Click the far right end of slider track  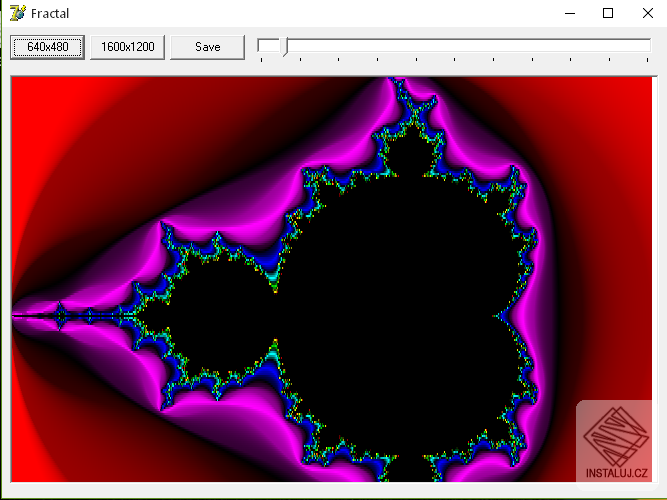click(x=646, y=45)
